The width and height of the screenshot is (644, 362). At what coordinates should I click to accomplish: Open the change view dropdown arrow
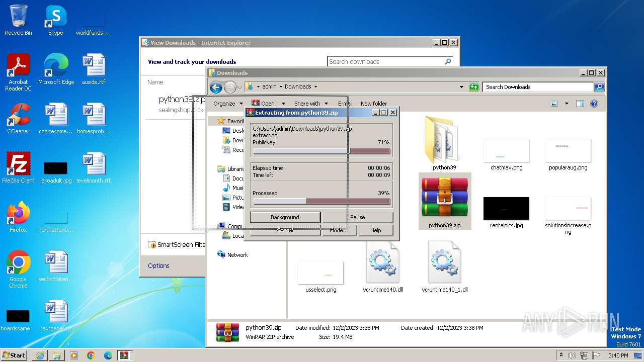click(x=567, y=104)
